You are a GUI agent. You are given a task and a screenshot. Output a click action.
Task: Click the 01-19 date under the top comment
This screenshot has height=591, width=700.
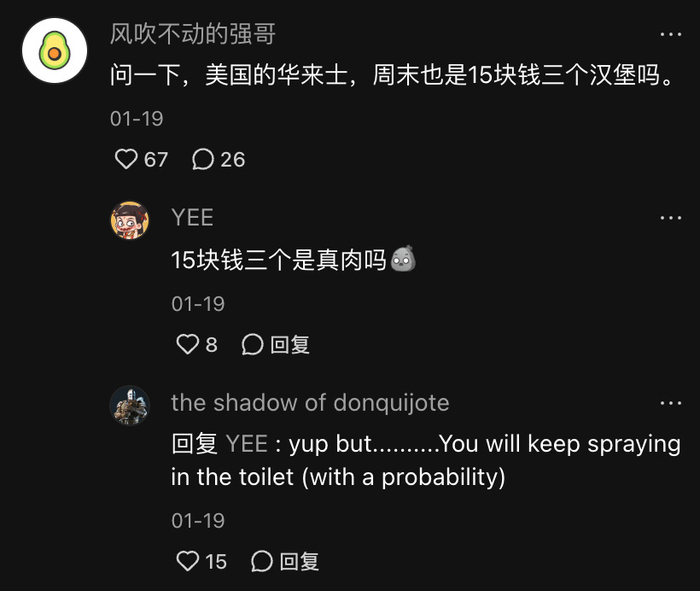tap(136, 118)
